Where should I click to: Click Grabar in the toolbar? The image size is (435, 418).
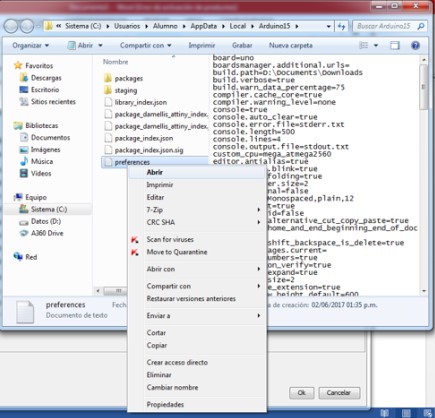(x=242, y=45)
